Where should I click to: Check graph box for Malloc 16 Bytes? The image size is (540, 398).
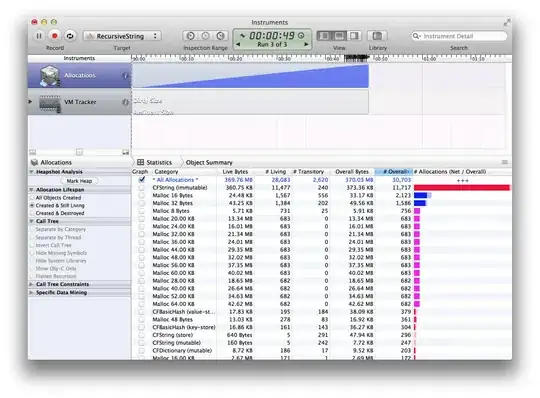(142, 196)
